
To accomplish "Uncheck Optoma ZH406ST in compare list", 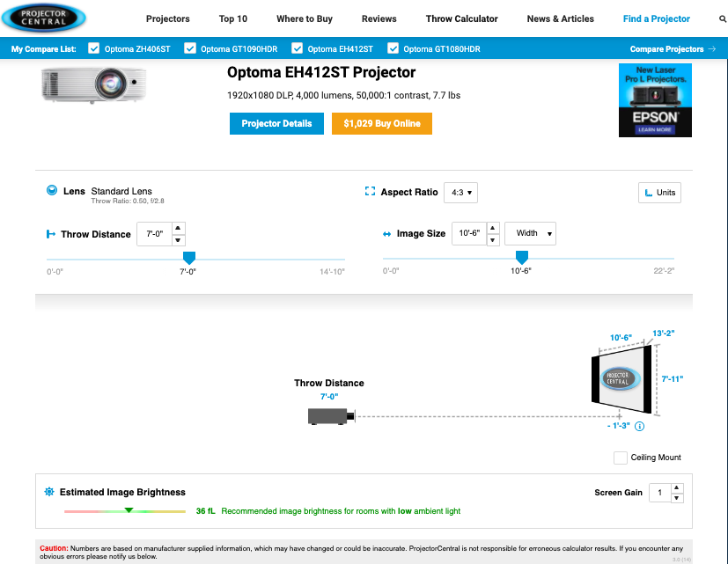I will [94, 48].
